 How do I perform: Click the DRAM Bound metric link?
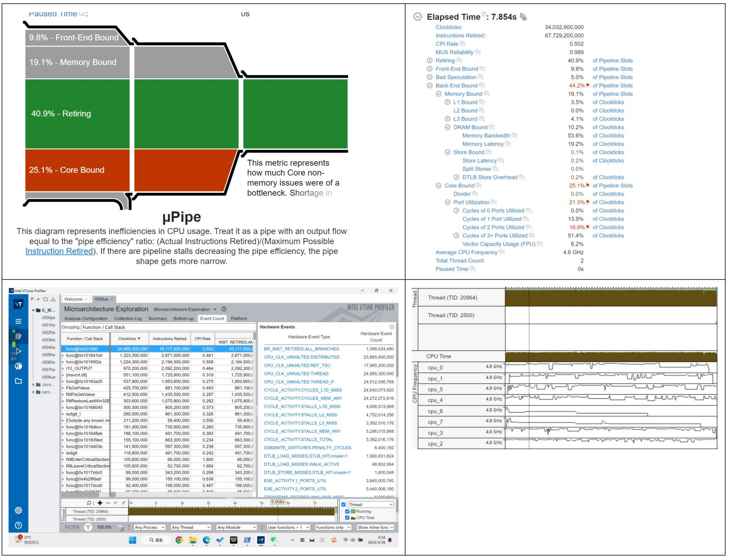[x=470, y=127]
